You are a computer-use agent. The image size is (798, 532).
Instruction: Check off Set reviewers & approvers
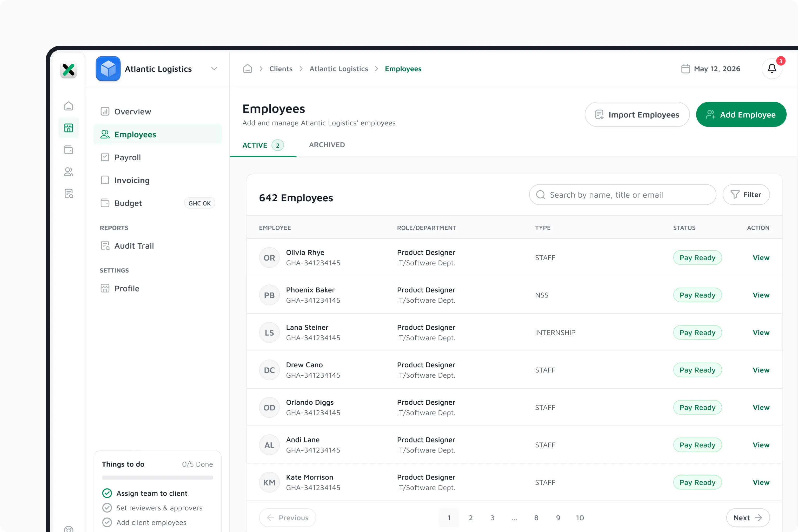click(107, 508)
